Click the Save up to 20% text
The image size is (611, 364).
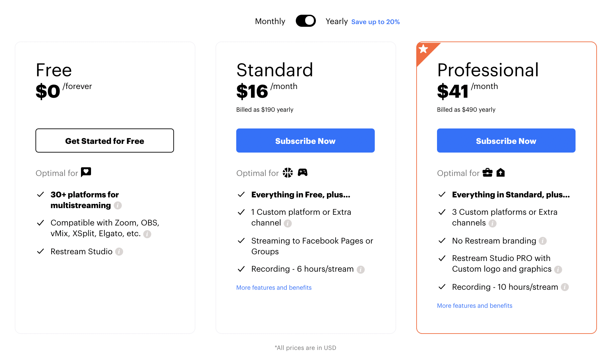(375, 22)
